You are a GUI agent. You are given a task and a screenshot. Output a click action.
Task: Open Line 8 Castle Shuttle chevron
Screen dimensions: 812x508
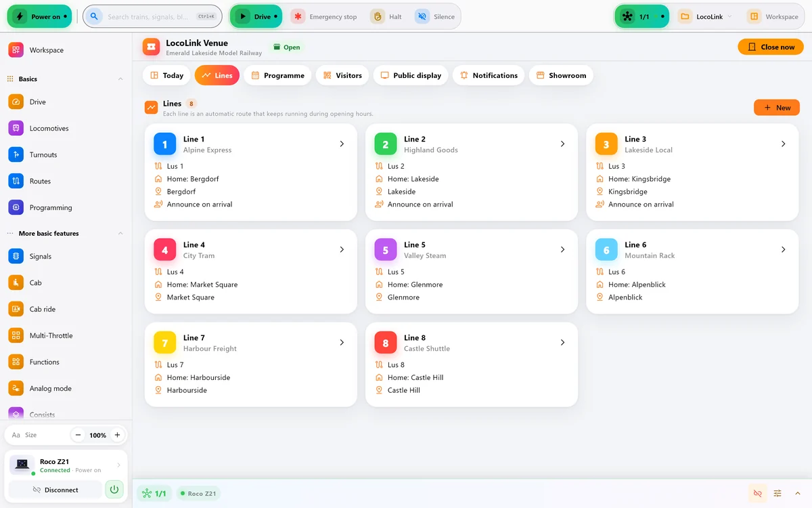(x=562, y=342)
